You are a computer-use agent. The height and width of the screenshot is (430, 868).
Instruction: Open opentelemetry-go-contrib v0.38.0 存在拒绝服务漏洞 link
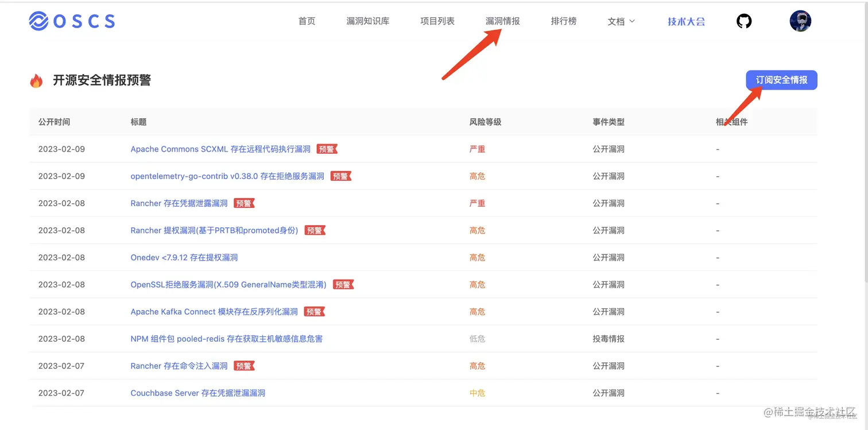[227, 176]
